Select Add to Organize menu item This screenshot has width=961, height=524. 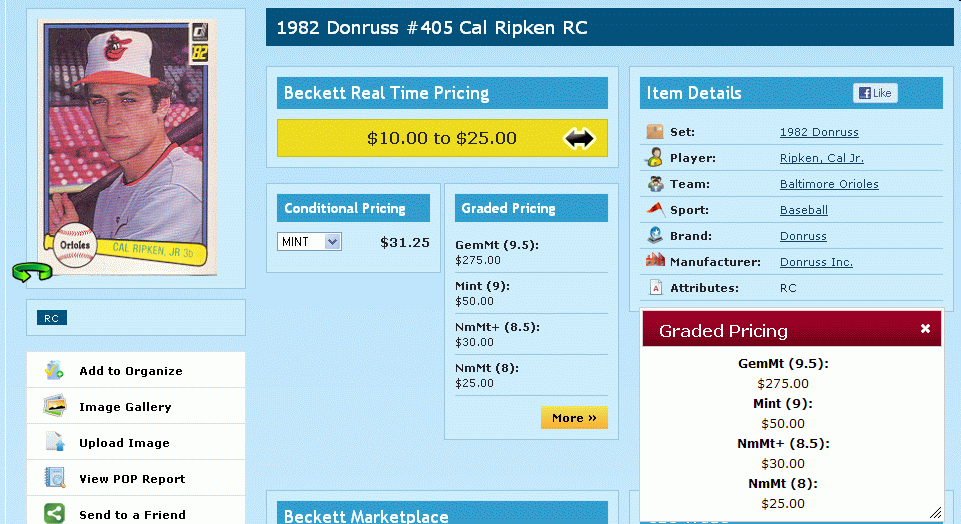pos(136,370)
